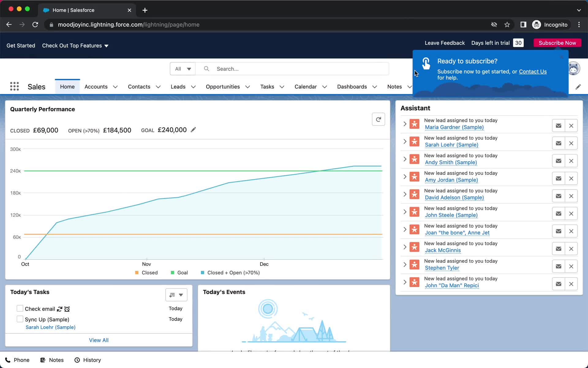Open the Dashboards tab dropdown chevron

(x=375, y=87)
